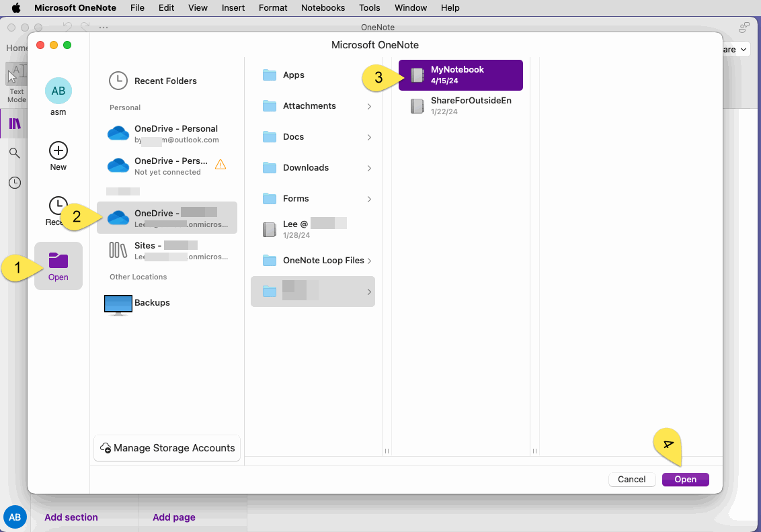This screenshot has height=532, width=761.
Task: Open the Forms folder
Action: 313,199
